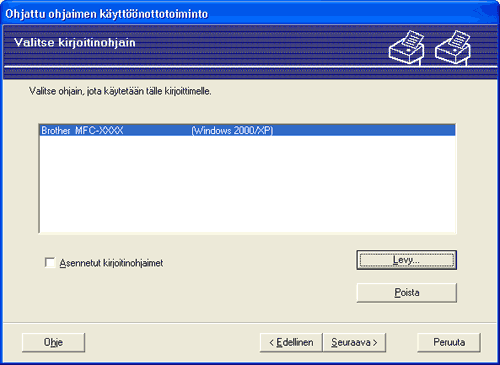Click paper sheet on the left printer icon
Screen dimensions: 500x365
tap(413, 39)
